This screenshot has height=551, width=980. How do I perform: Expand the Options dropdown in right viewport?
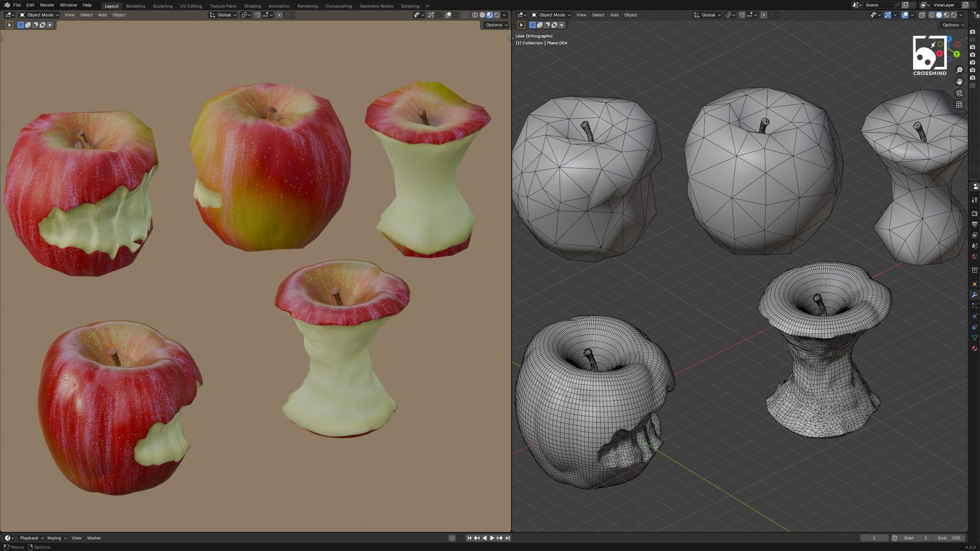coord(952,25)
